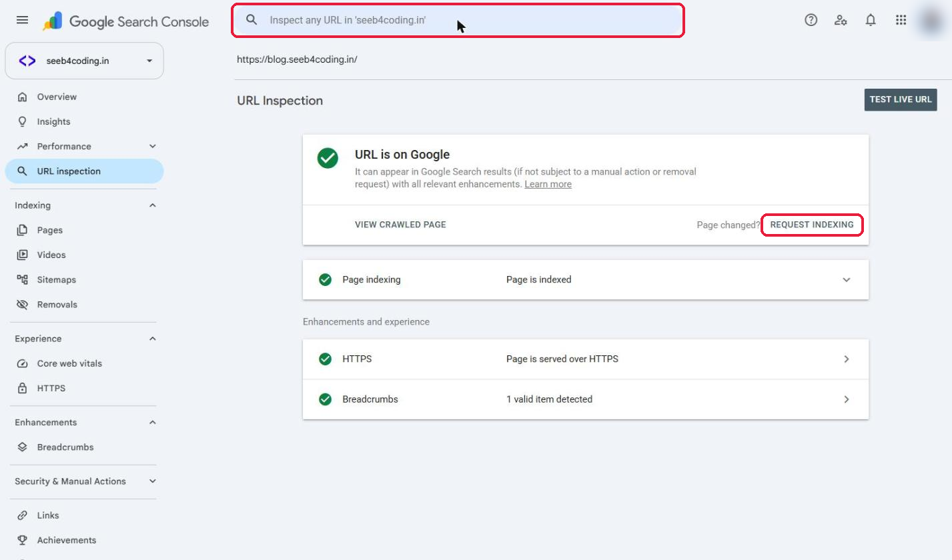Image resolution: width=952 pixels, height=560 pixels.
Task: Click 'Page is served over HTTPS' text
Action: pyautogui.click(x=562, y=359)
